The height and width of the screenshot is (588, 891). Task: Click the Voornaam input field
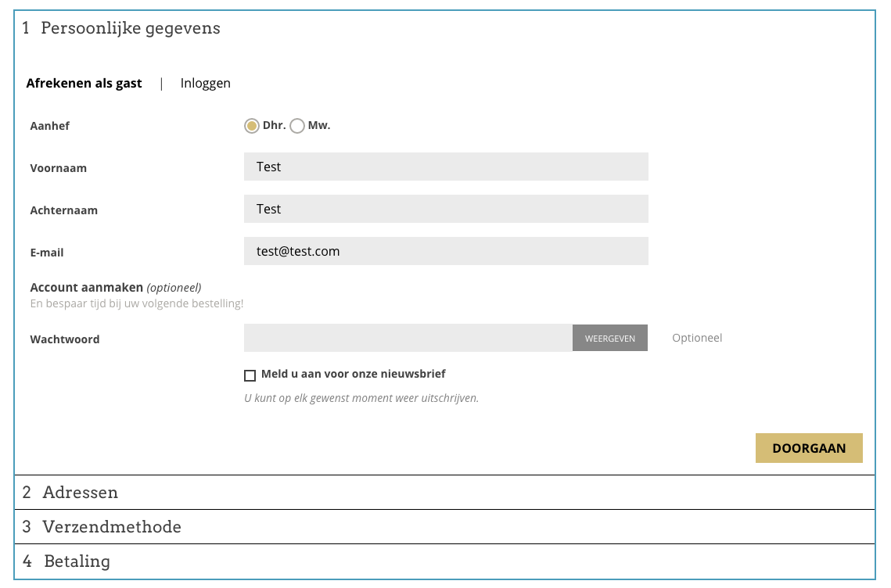[446, 167]
